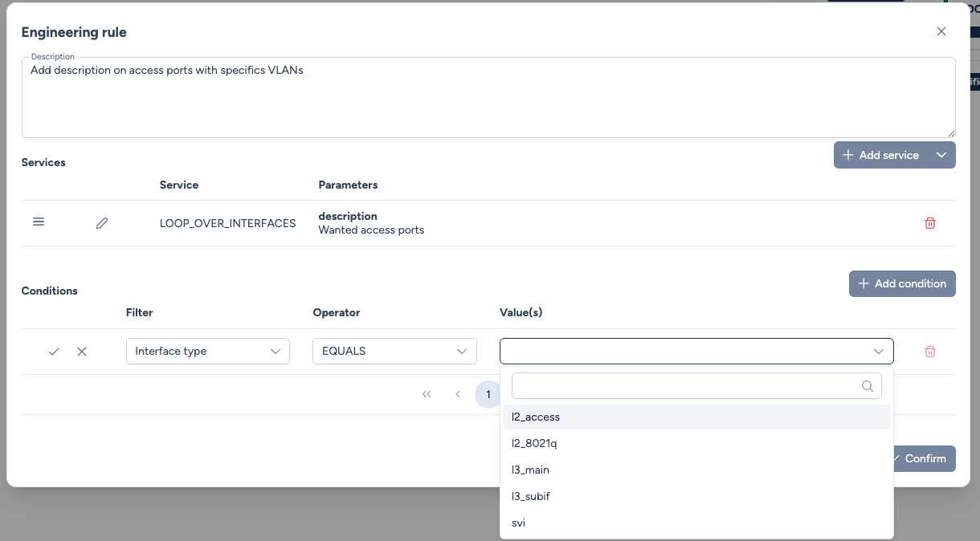
Task: Go to first page of conditions
Action: [x=427, y=394]
